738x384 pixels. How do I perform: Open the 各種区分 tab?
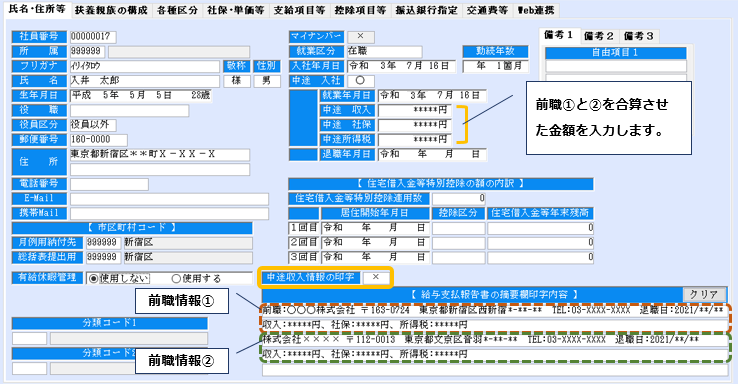pyautogui.click(x=177, y=10)
